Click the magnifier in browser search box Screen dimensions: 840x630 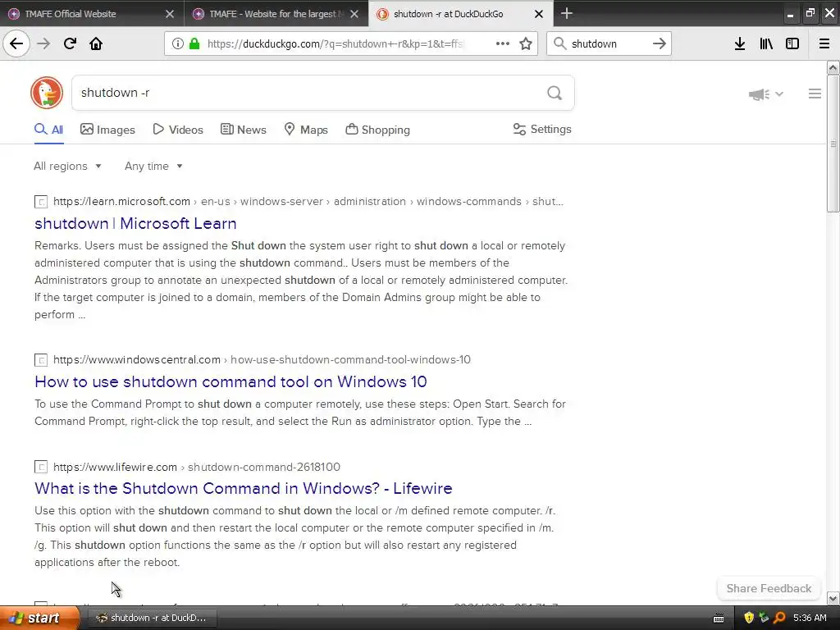[x=559, y=44]
